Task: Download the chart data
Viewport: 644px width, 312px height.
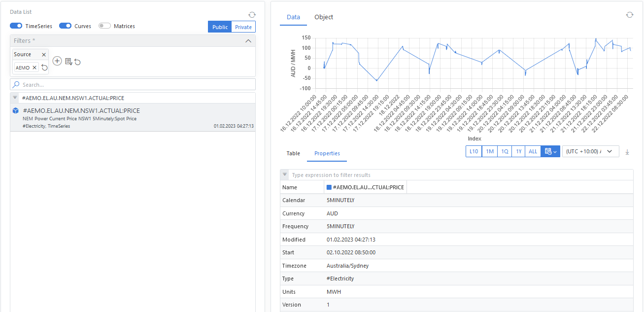Action: click(x=627, y=152)
